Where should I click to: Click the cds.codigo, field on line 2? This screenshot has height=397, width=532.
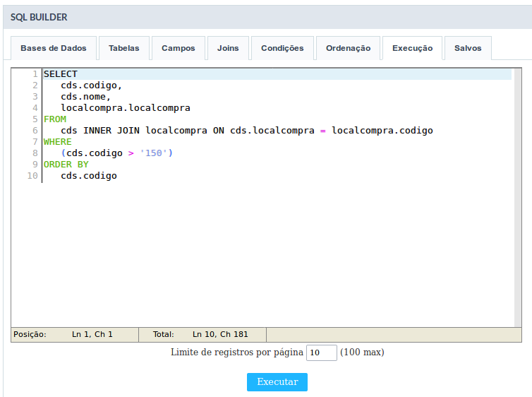pyautogui.click(x=91, y=85)
